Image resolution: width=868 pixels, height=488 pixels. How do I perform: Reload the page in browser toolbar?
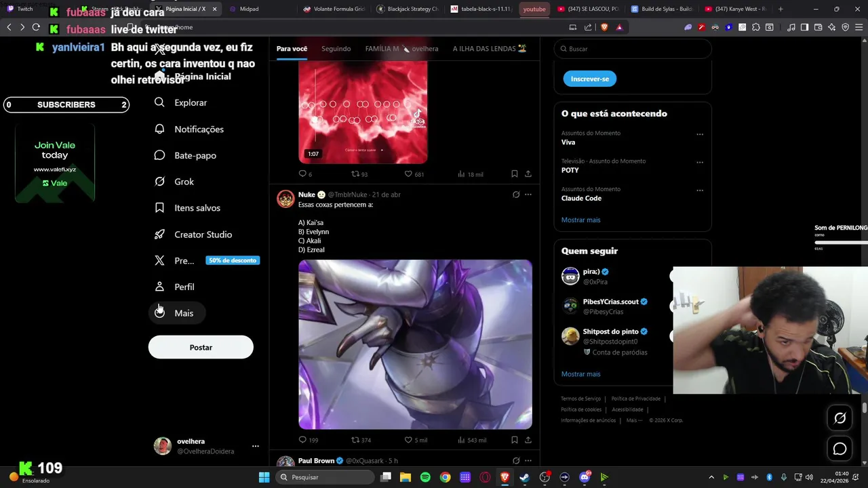pos(36,27)
